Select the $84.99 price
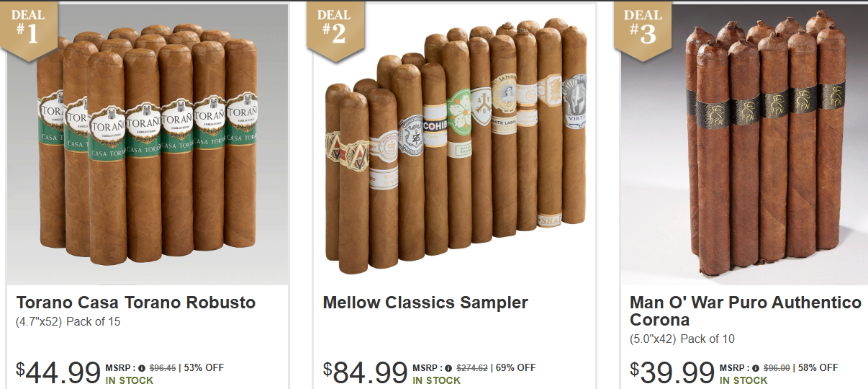 pyautogui.click(x=366, y=373)
